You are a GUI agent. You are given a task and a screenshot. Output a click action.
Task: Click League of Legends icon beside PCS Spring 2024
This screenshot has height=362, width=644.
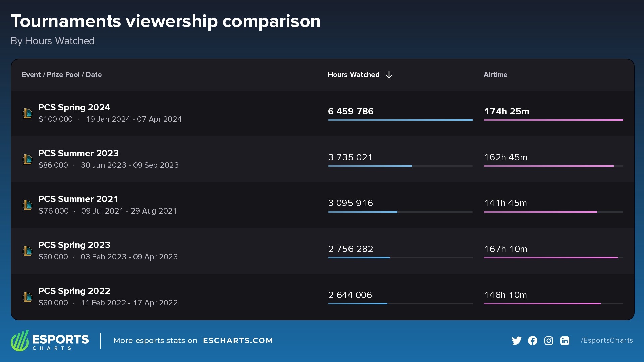(x=28, y=113)
